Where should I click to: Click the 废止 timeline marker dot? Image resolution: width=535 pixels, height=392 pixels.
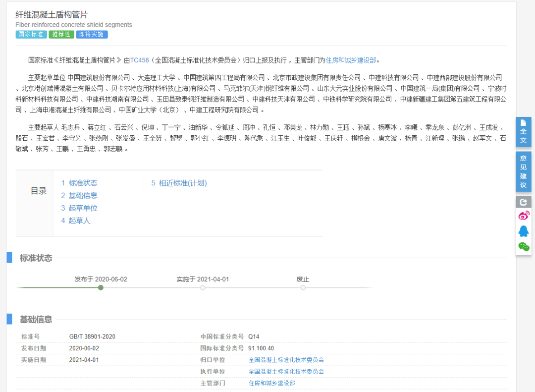click(x=303, y=287)
